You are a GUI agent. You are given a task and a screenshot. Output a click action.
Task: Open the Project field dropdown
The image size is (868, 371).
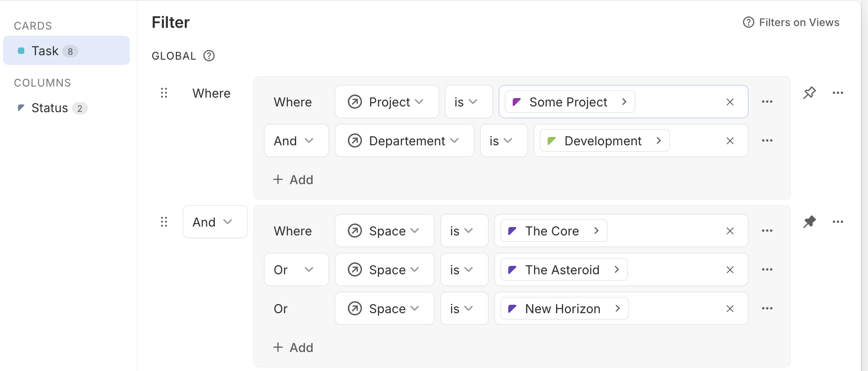point(386,102)
